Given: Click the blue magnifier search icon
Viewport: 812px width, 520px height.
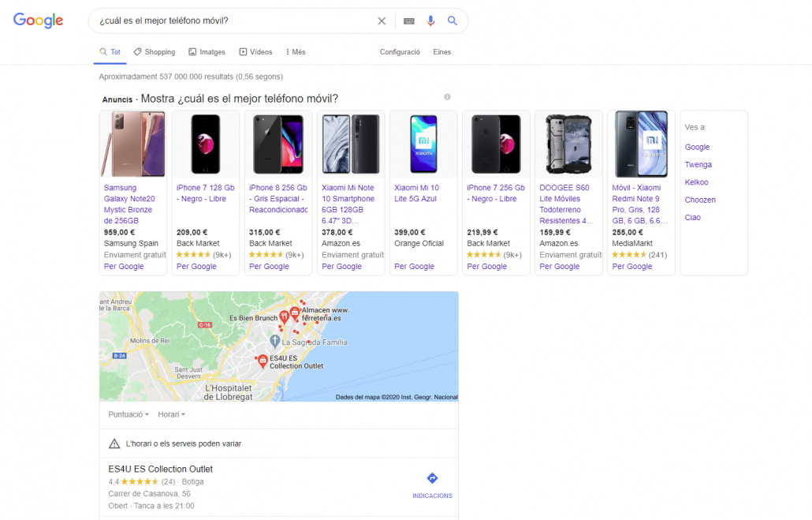Looking at the screenshot, I should click(453, 21).
